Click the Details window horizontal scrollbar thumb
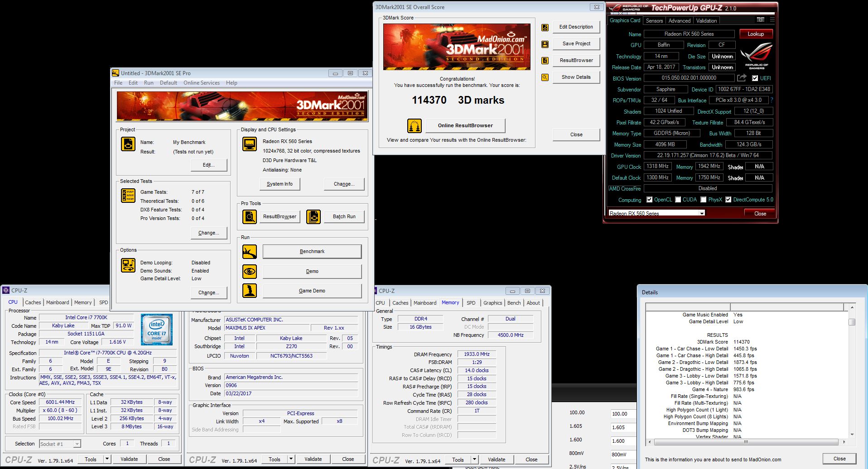 point(746,441)
